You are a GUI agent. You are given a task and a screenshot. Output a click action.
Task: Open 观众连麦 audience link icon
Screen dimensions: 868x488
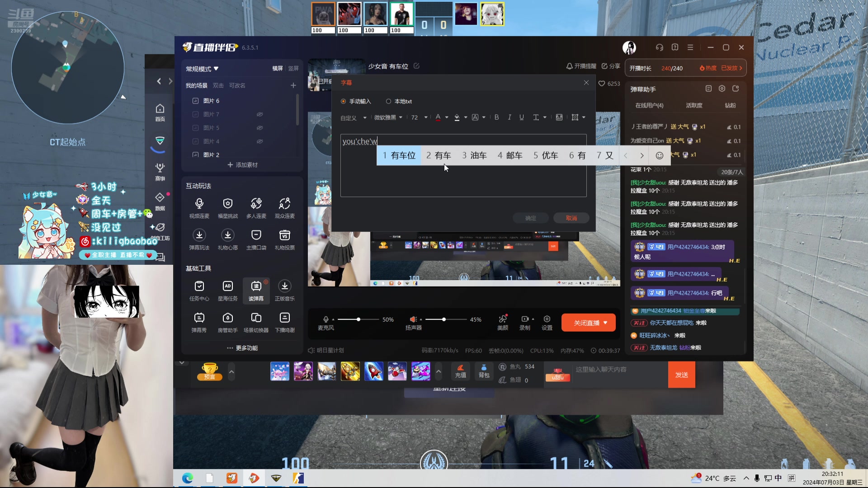(x=285, y=208)
